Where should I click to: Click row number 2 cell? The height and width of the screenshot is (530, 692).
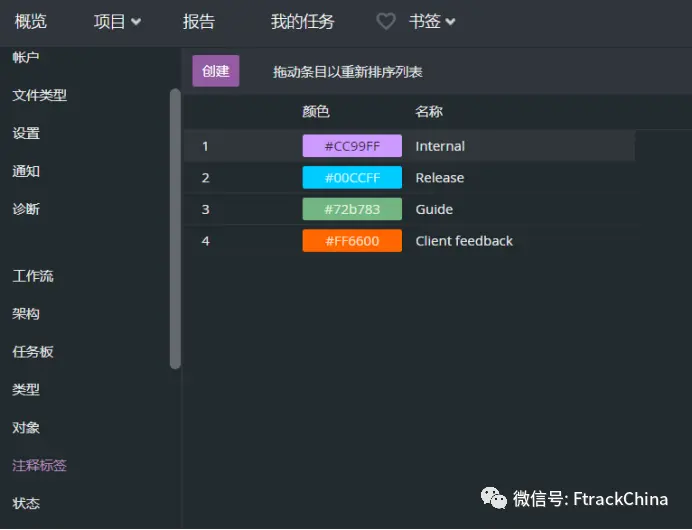point(205,177)
